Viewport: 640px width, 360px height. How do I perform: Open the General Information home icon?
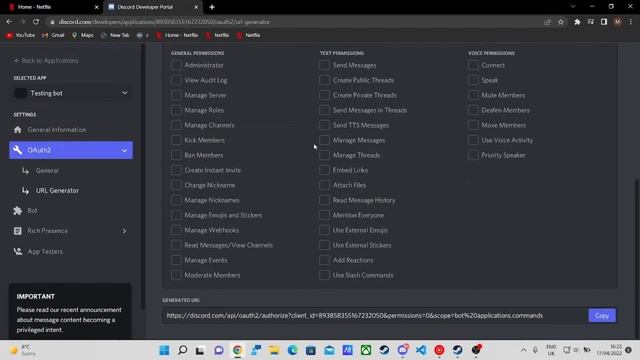18,130
